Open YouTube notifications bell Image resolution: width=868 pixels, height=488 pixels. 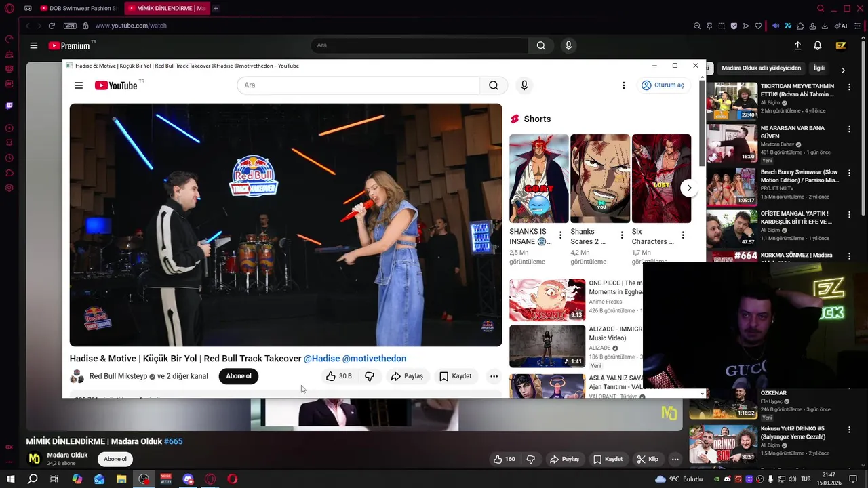coord(818,45)
